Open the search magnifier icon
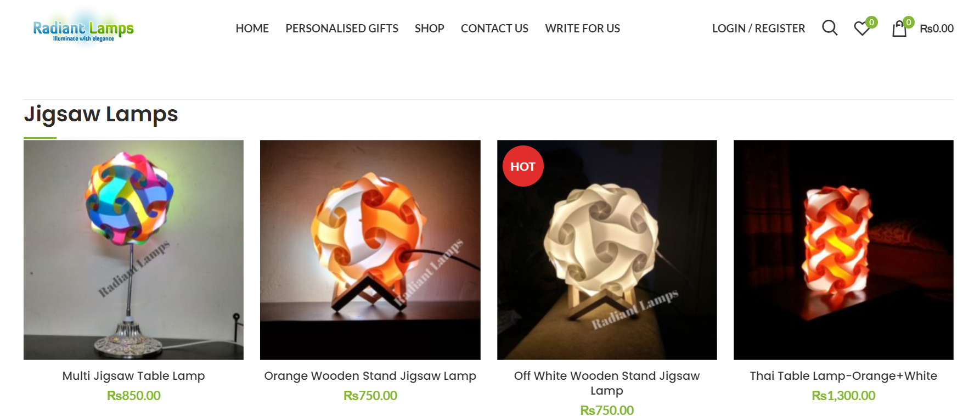The image size is (980, 416). pyautogui.click(x=830, y=28)
